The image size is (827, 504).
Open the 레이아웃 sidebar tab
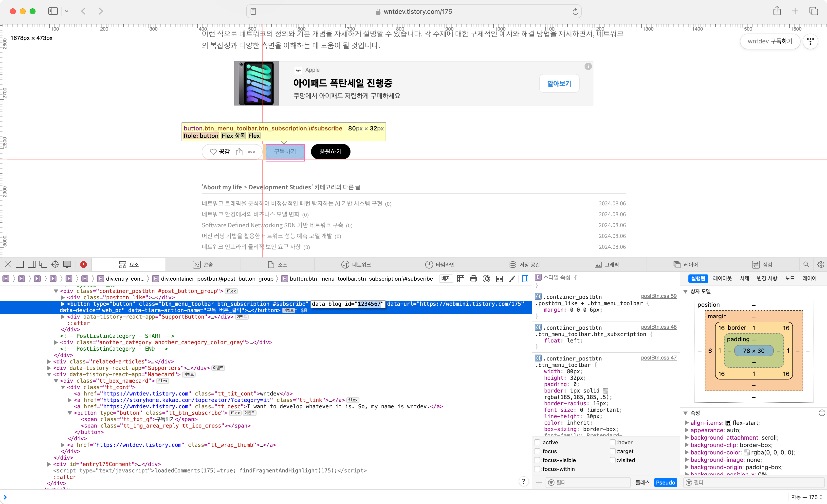coord(722,278)
